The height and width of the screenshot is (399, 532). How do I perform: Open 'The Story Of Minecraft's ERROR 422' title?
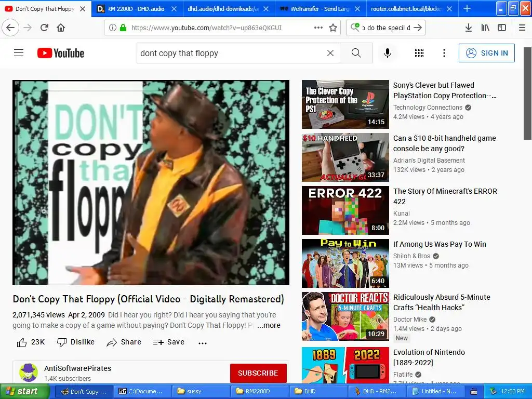445,196
